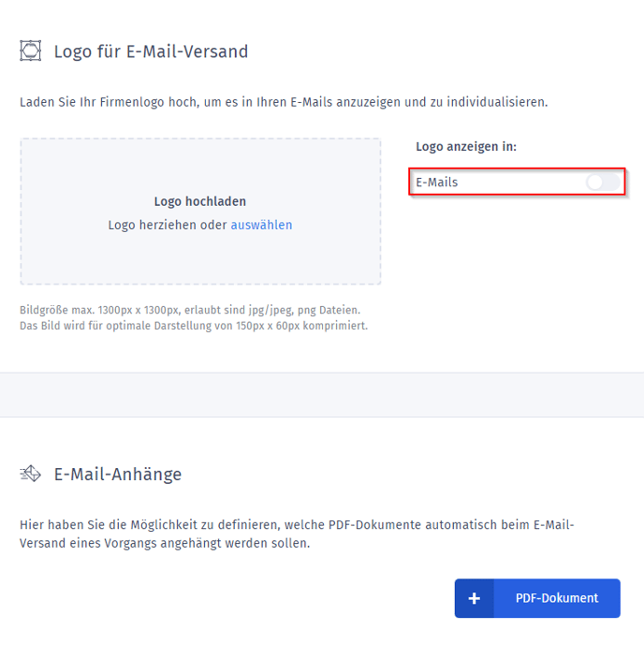Click the Versand eines Vorgangs text line
The height and width of the screenshot is (659, 644).
pos(165,543)
